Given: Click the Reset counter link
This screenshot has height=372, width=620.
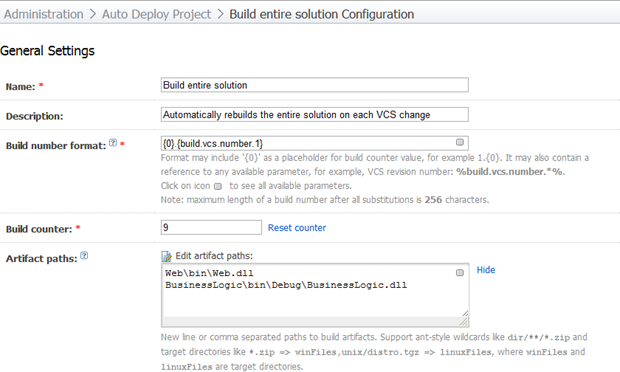Looking at the screenshot, I should [297, 228].
